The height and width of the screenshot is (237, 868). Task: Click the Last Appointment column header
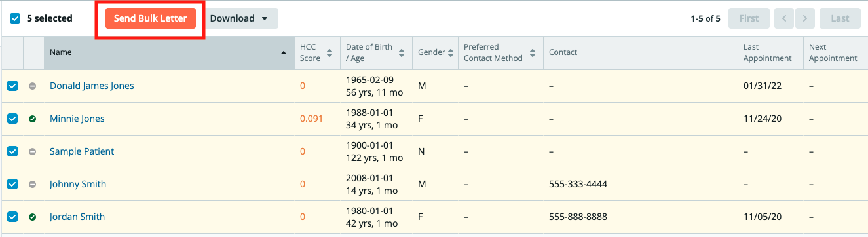(x=770, y=52)
